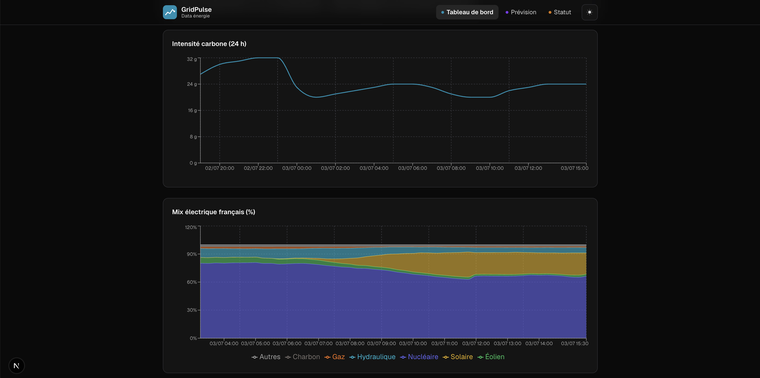Click the GridPulse logo icon

(x=170, y=12)
